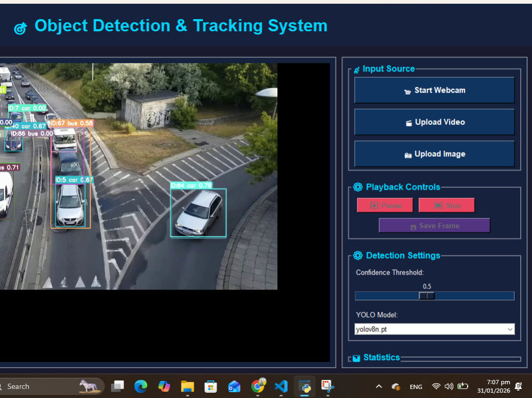Launch Microsoft Edge from the taskbar

click(x=141, y=386)
